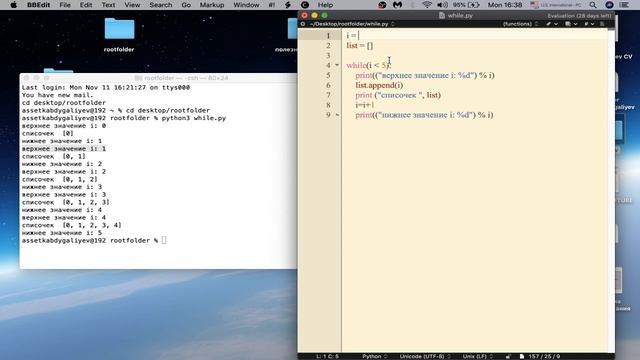Image resolution: width=640 pixels, height=360 pixels.
Task: Click the lock icon in status bar
Action: point(508,356)
